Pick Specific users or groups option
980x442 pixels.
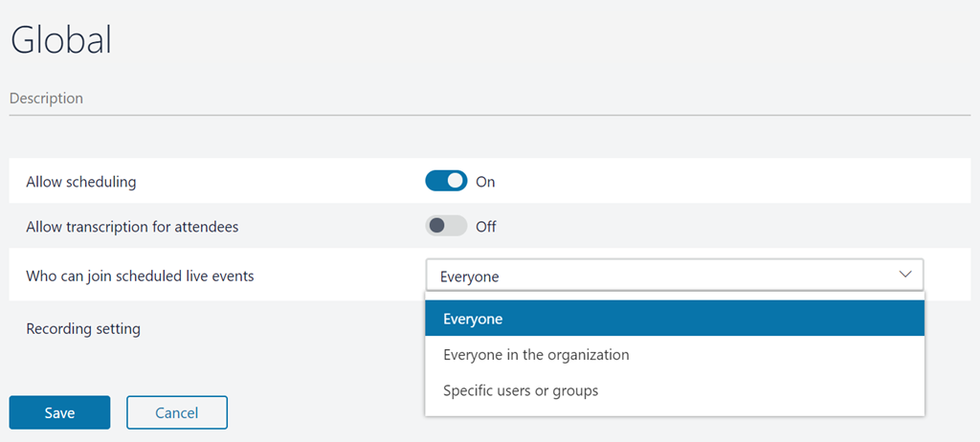point(521,390)
